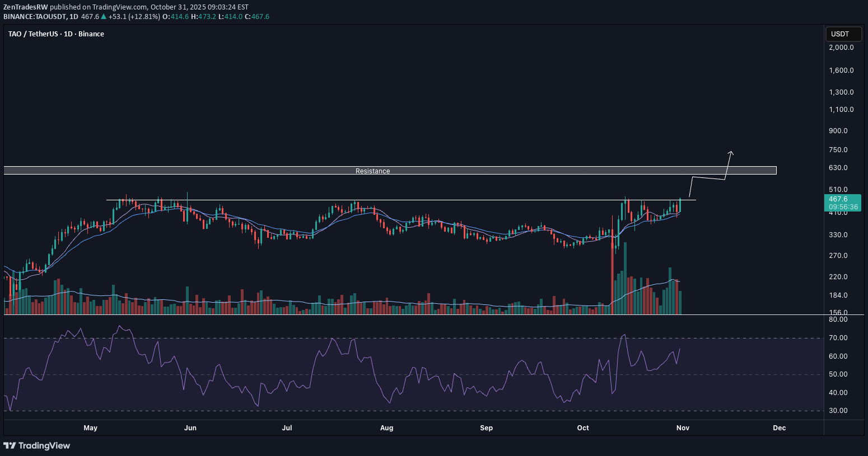868x456 pixels.
Task: Click the Aug label on time axis
Action: tap(386, 428)
